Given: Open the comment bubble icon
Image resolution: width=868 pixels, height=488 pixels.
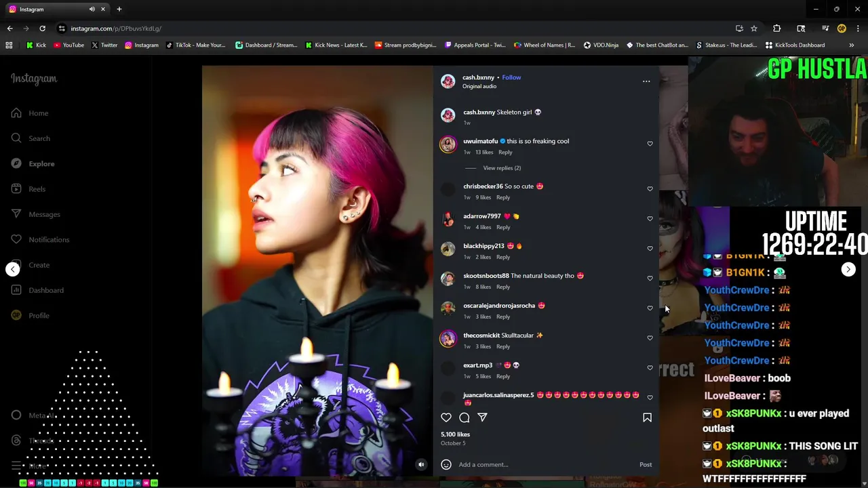Looking at the screenshot, I should [x=465, y=418].
